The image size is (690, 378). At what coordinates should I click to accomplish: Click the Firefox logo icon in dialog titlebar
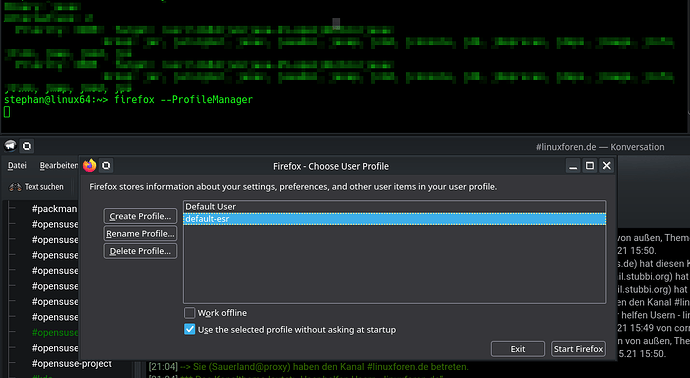tap(89, 165)
